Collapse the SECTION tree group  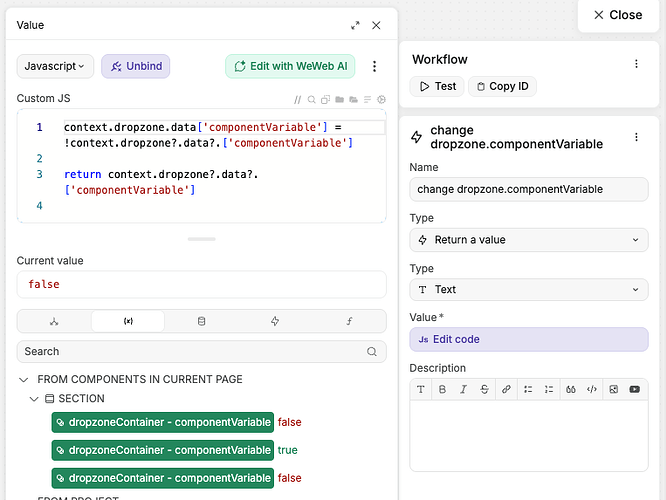(36, 399)
